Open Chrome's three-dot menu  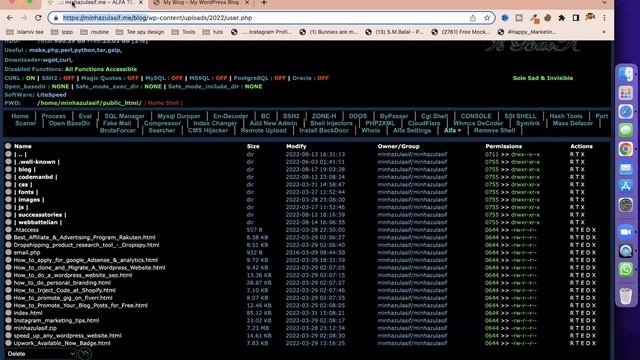(604, 18)
